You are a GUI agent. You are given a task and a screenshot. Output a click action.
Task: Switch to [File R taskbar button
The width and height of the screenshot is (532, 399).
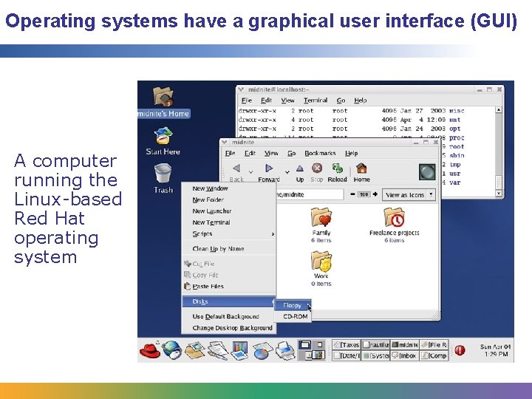point(434,345)
